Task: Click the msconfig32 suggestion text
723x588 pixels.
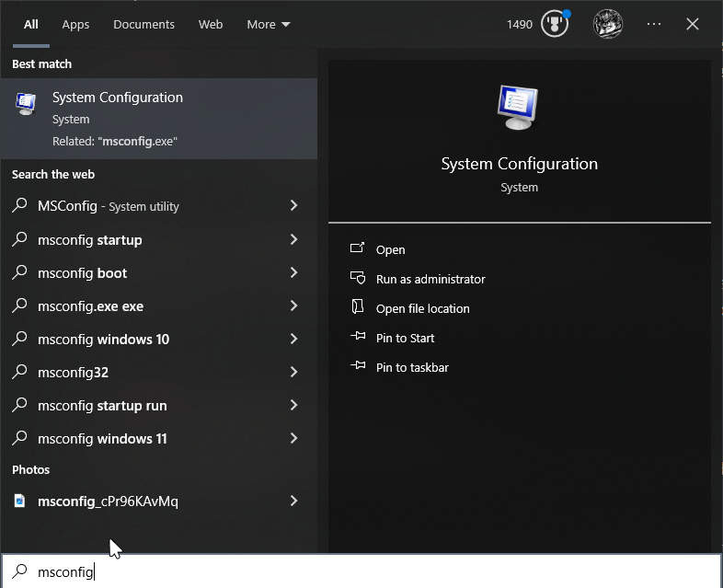Action: [73, 373]
